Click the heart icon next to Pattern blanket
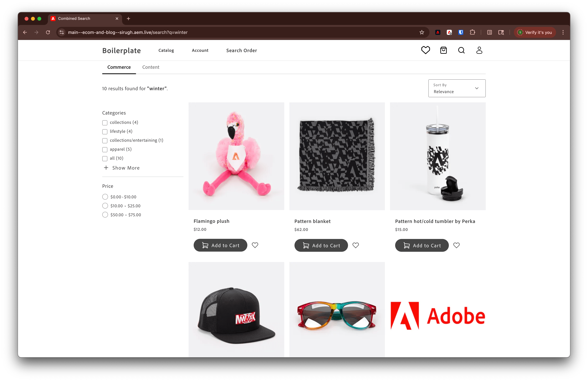588x381 pixels. point(356,245)
